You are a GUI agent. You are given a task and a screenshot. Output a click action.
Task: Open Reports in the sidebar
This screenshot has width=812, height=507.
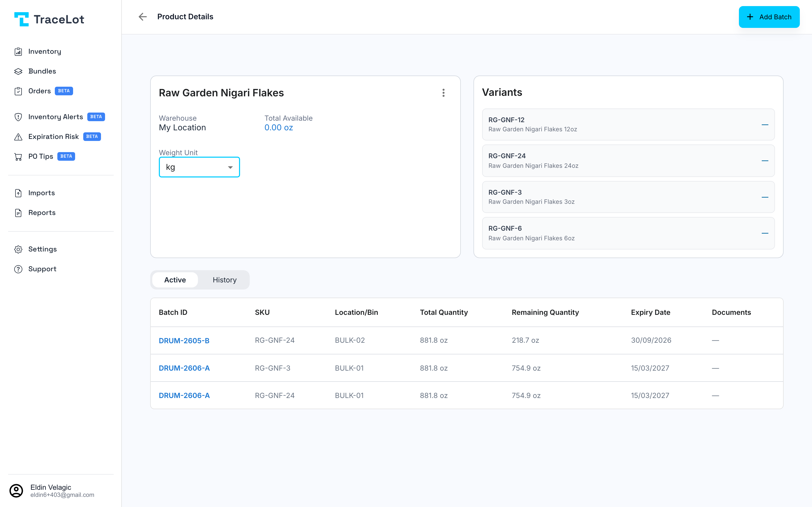[42, 213]
